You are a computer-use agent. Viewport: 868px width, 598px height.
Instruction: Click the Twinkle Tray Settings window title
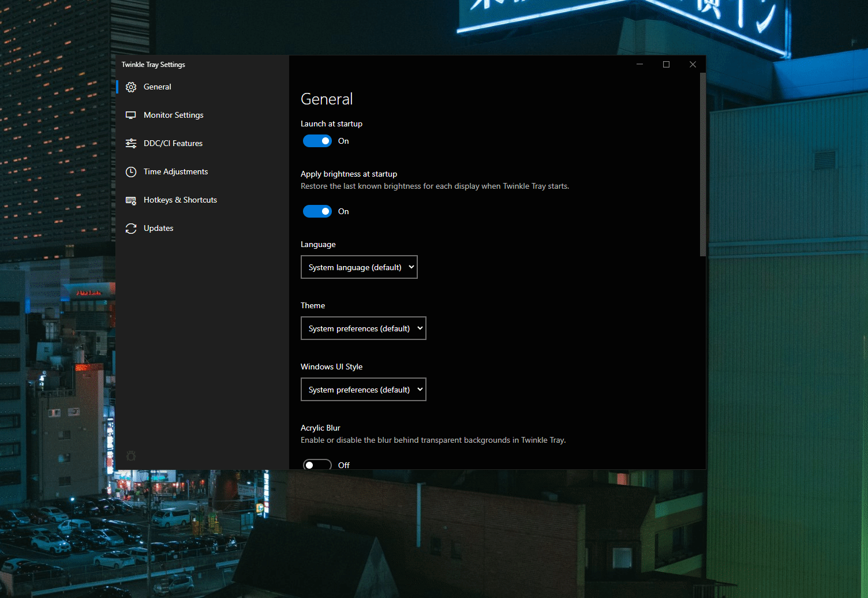click(x=154, y=65)
